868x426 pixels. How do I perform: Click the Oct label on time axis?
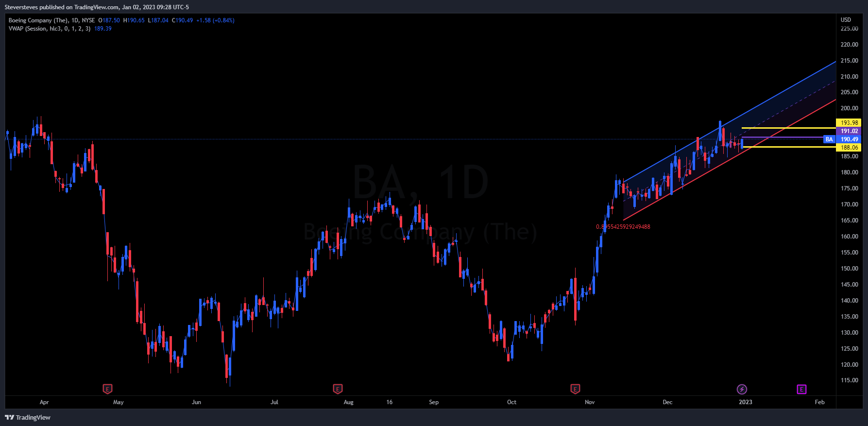point(512,402)
